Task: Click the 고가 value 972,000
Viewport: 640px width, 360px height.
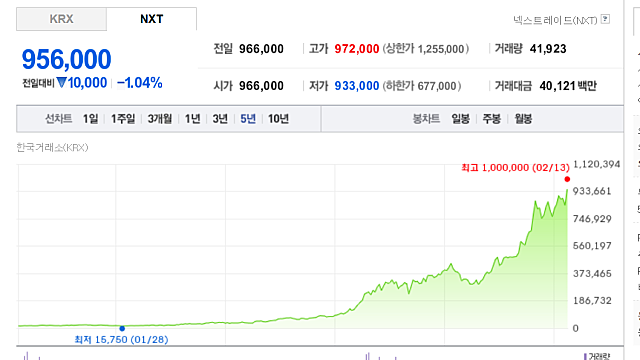Action: tap(357, 49)
